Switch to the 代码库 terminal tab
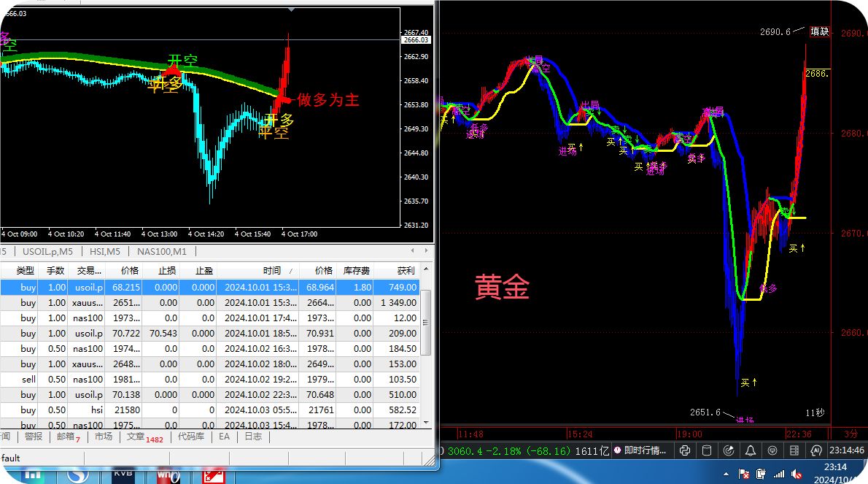Image resolution: width=868 pixels, height=484 pixels. [191, 437]
